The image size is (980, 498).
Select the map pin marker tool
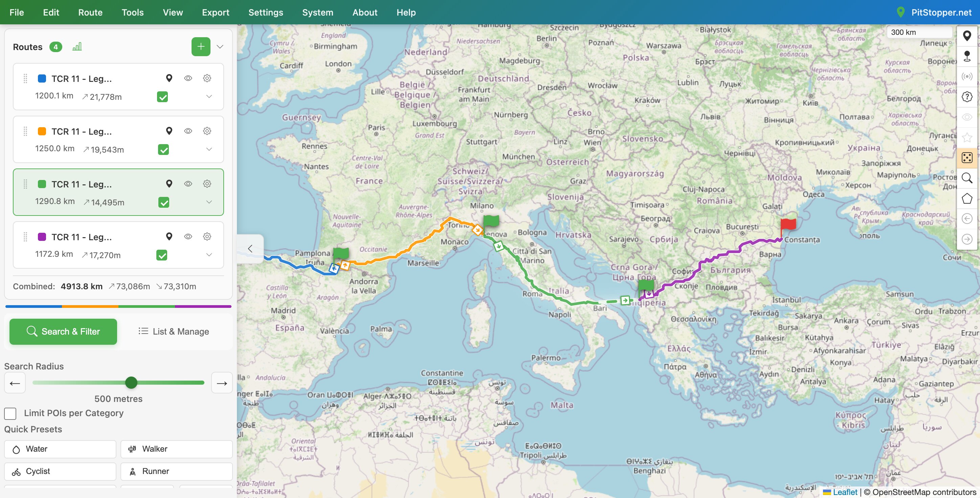point(967,36)
